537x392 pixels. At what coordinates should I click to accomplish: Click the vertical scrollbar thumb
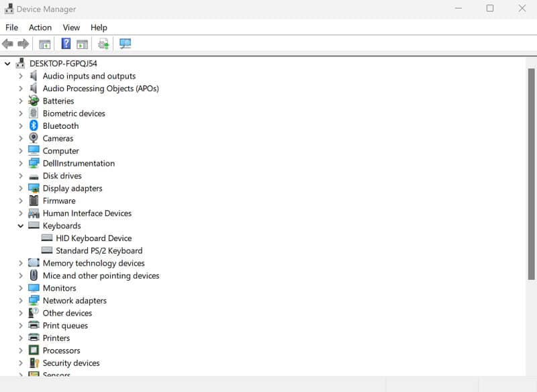click(531, 173)
